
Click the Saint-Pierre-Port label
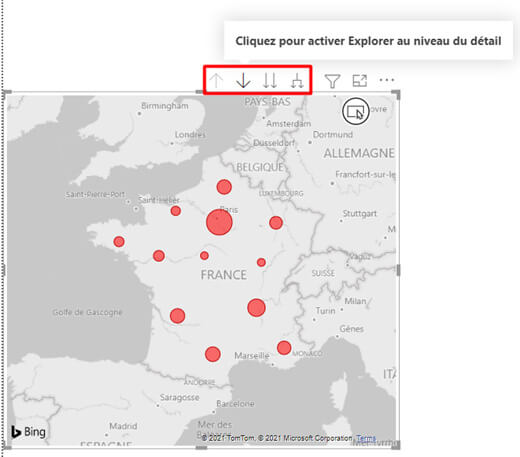(95, 194)
